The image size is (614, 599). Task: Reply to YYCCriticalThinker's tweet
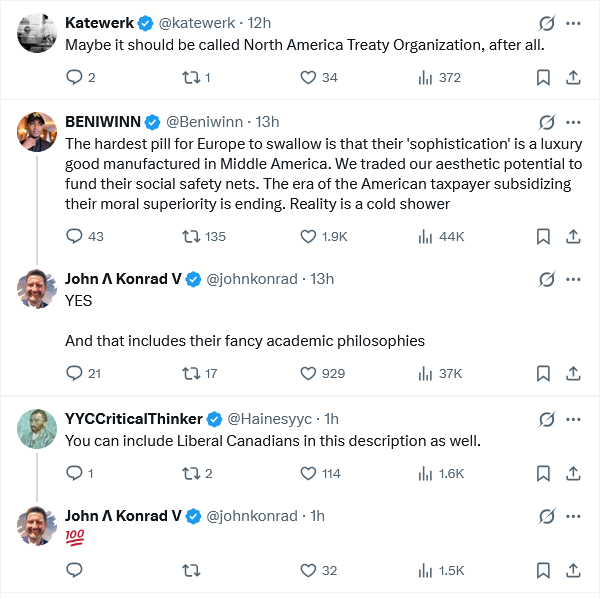(x=74, y=473)
